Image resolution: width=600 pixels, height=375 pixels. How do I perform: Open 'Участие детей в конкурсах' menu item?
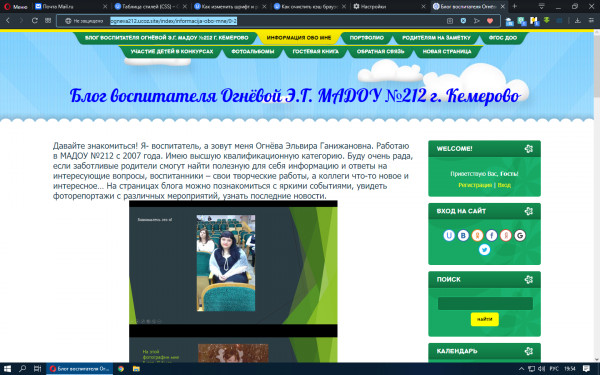coord(172,51)
